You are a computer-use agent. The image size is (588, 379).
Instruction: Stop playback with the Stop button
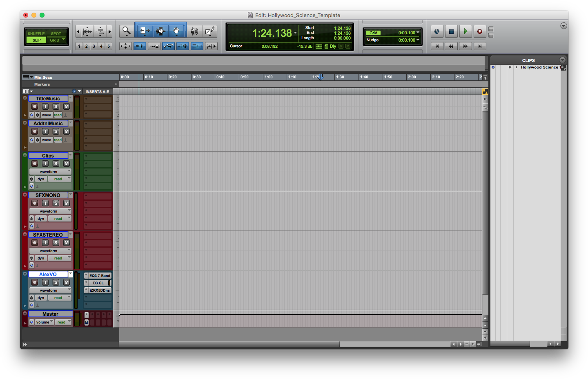tap(451, 31)
